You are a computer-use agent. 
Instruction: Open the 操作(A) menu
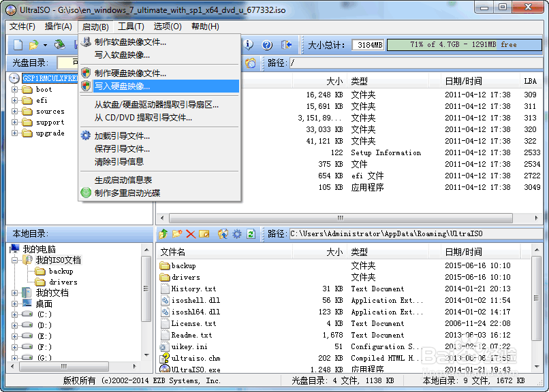click(x=58, y=27)
